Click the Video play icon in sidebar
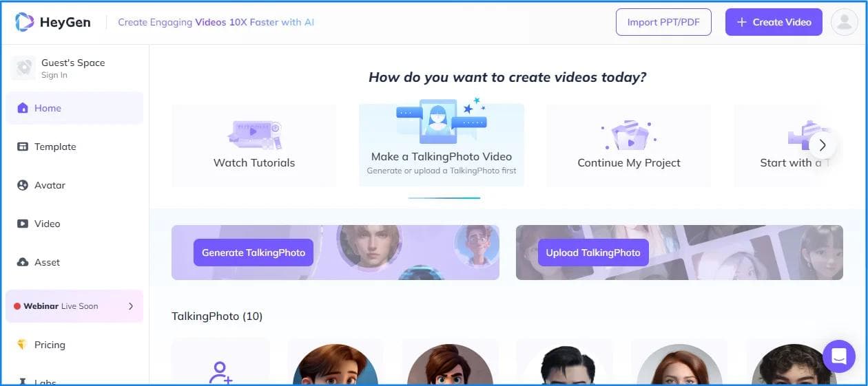 [x=23, y=224]
